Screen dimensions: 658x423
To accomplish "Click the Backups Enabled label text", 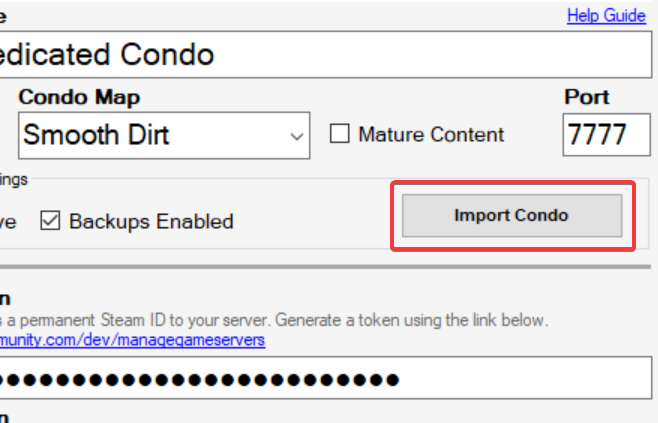I will (x=151, y=221).
